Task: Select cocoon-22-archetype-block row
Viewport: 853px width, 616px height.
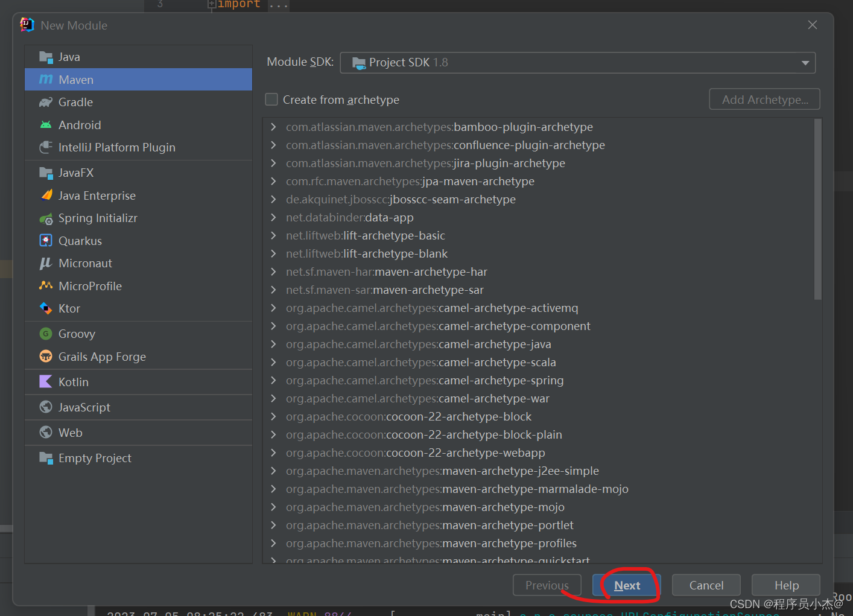Action: coord(538,416)
